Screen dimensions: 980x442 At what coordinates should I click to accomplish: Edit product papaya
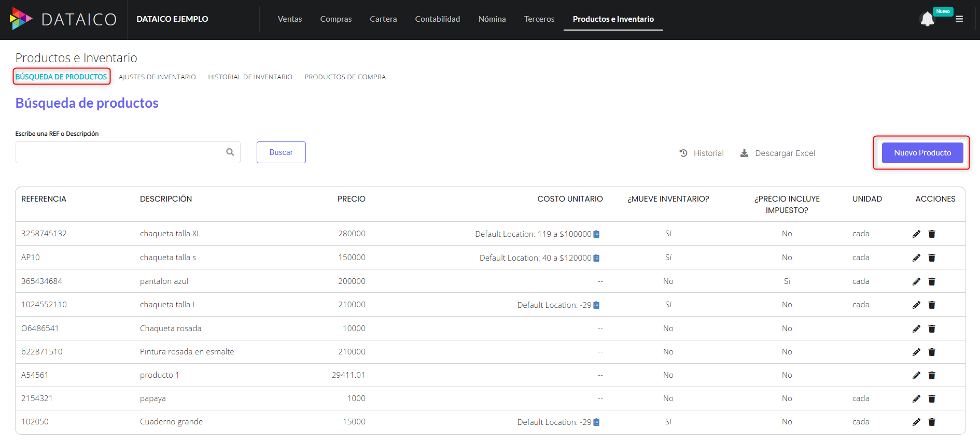tap(916, 398)
